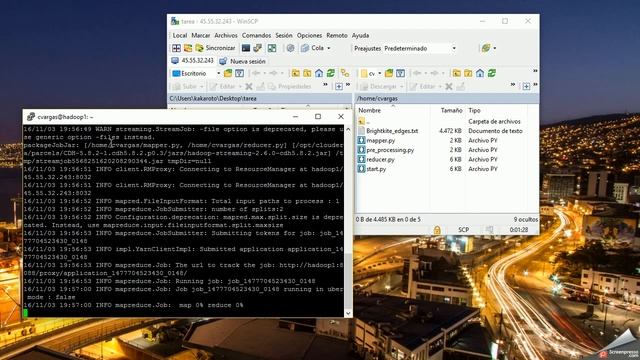Click the /home/cvargas remote path bar
The image size is (640, 360).
point(447,98)
